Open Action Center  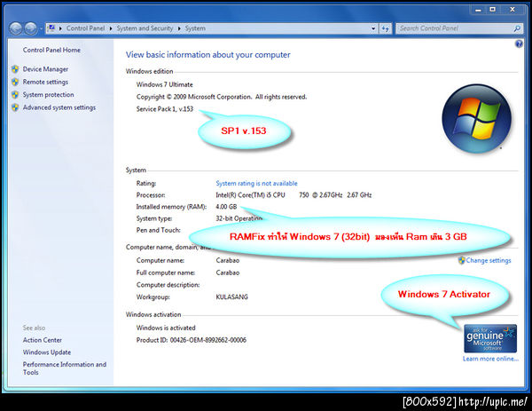point(43,340)
